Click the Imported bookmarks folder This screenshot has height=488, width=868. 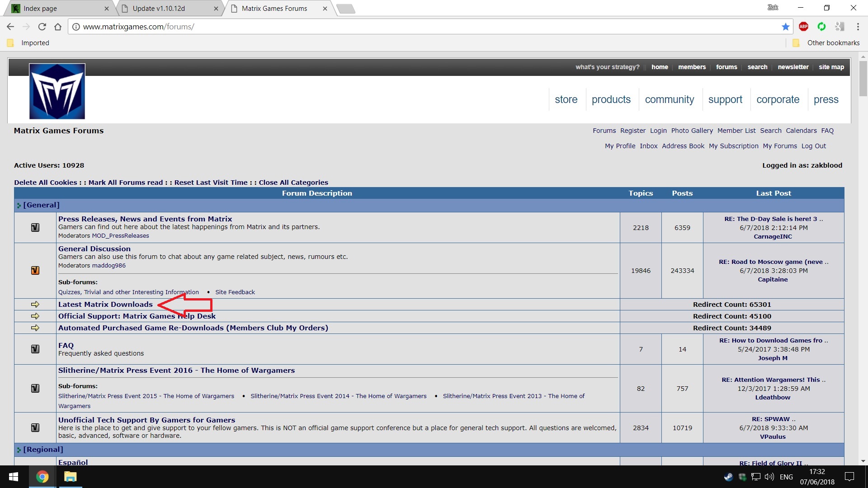point(28,43)
